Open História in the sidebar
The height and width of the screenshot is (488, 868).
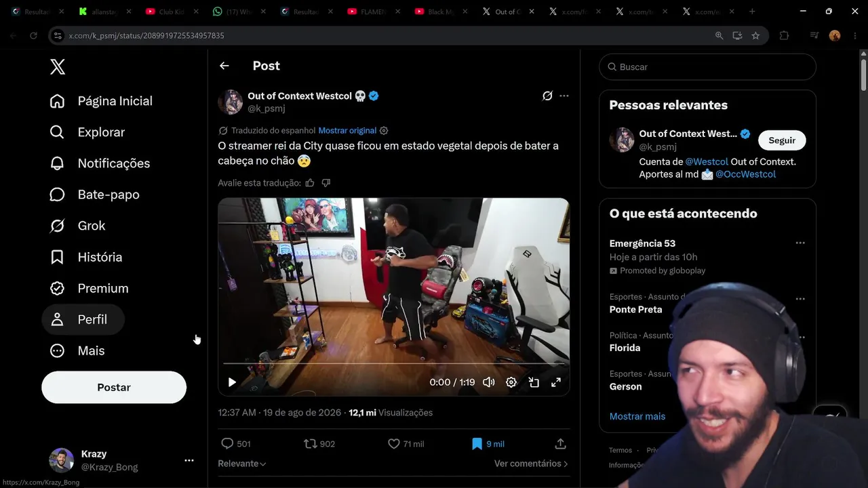tap(86, 257)
